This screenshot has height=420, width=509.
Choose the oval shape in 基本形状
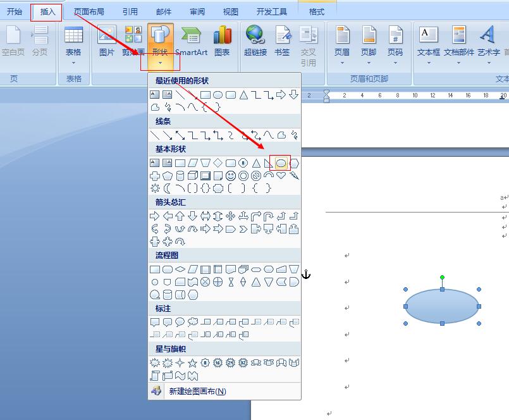[281, 163]
